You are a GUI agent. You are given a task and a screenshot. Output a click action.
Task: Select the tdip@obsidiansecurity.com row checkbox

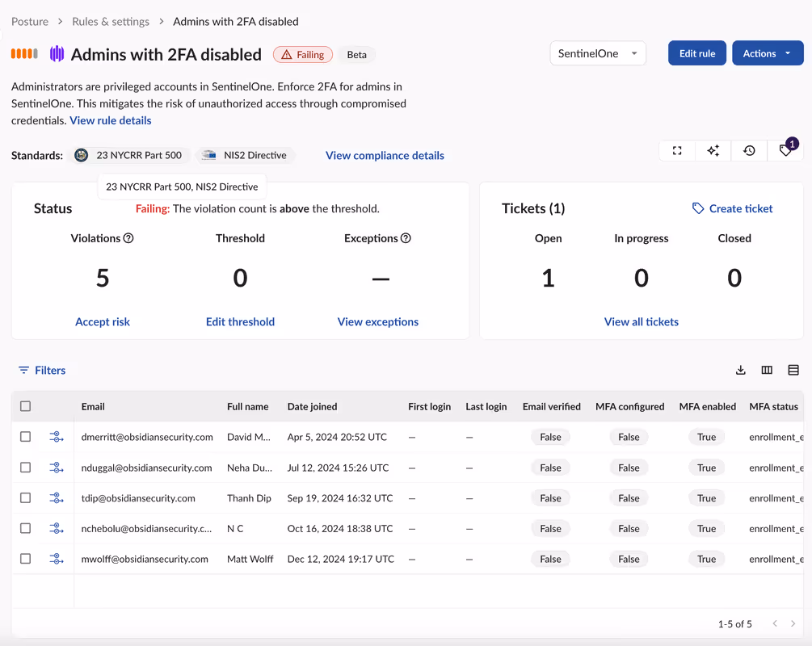pyautogui.click(x=25, y=498)
